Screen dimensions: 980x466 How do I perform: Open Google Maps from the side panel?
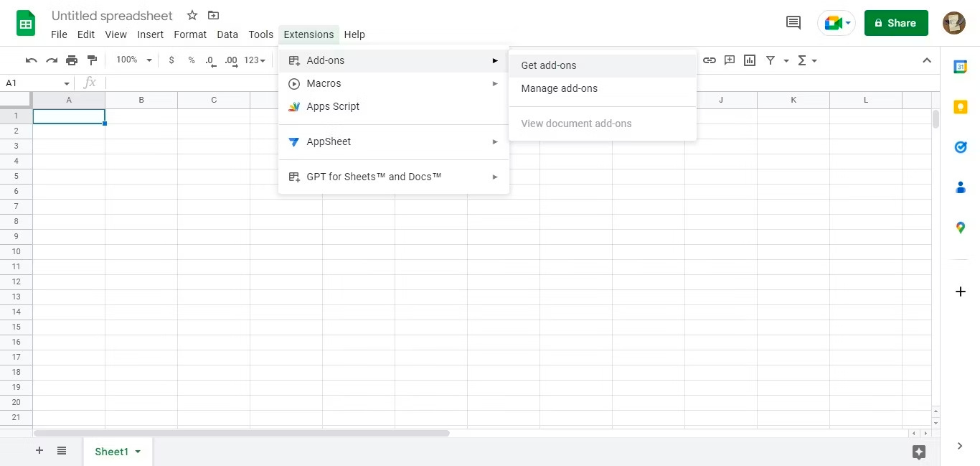[961, 228]
